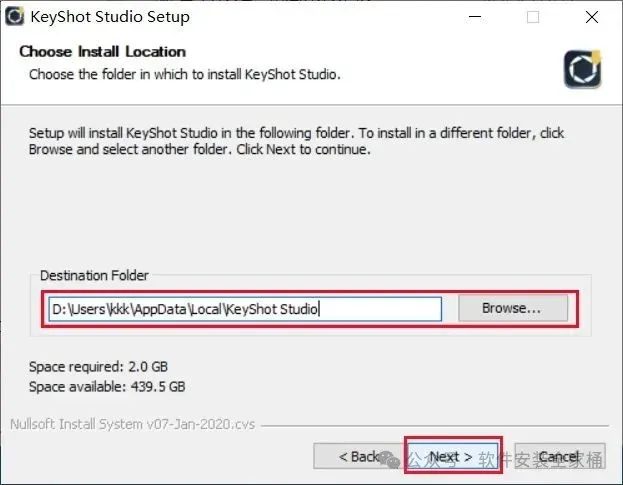Abort installation with the Cancel button
623x485 pixels.
point(559,457)
